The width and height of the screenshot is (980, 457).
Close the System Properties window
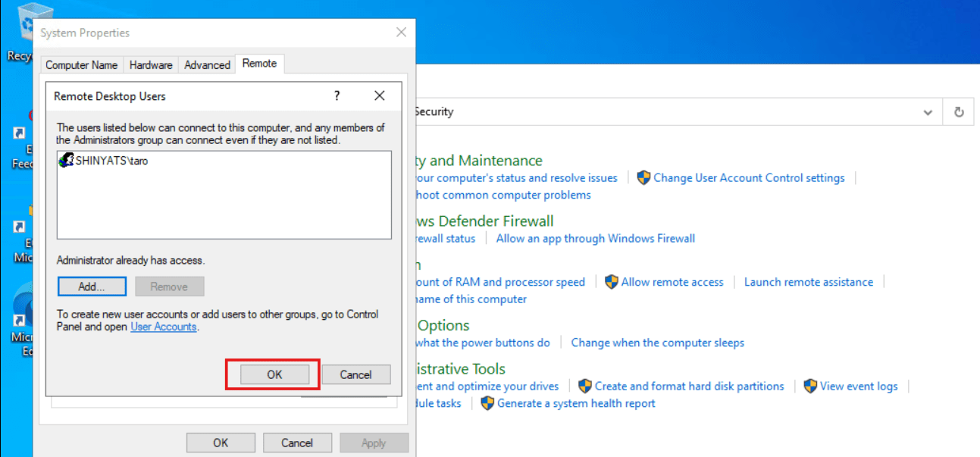(401, 33)
